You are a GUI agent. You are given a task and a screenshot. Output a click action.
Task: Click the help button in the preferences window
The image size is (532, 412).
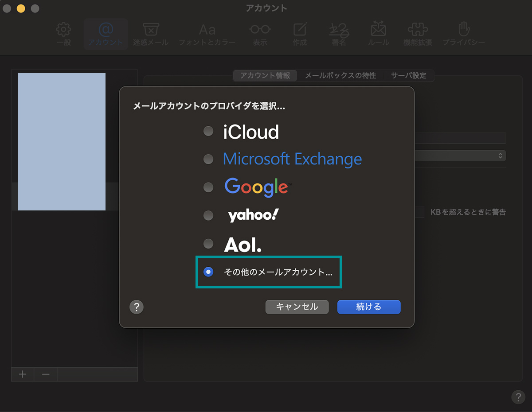518,396
